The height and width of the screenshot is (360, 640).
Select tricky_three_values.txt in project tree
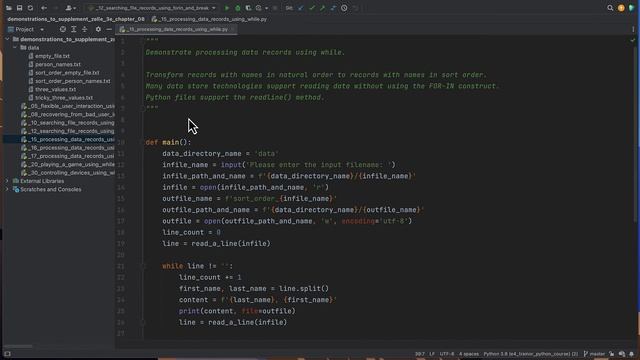click(x=64, y=98)
